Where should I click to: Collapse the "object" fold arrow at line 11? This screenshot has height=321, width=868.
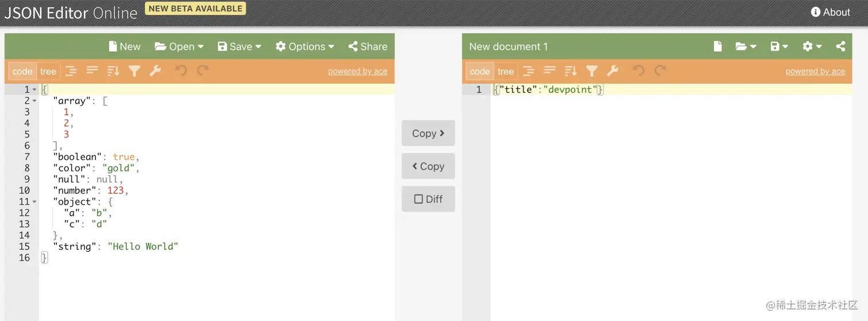34,202
